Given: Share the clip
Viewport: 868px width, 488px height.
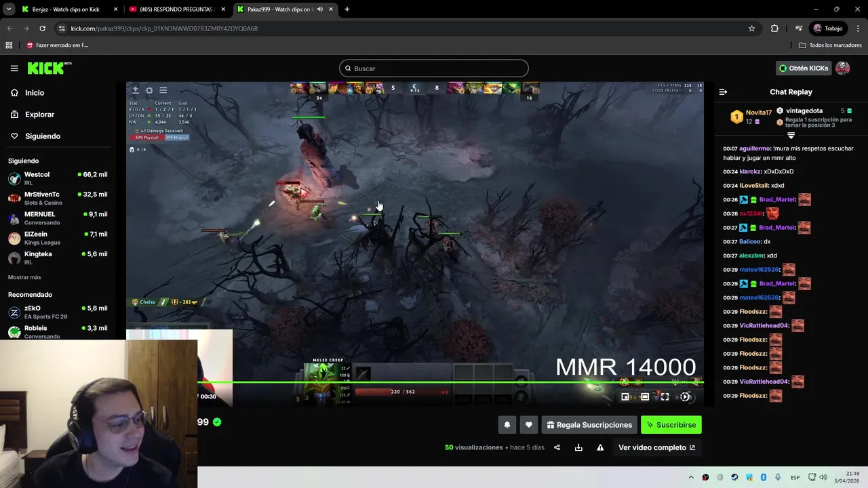Looking at the screenshot, I should pyautogui.click(x=557, y=447).
